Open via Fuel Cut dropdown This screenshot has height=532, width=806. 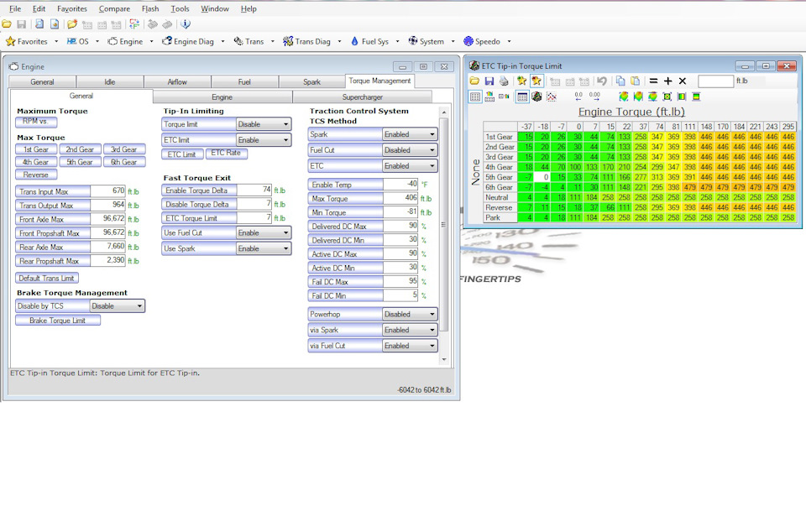point(411,346)
